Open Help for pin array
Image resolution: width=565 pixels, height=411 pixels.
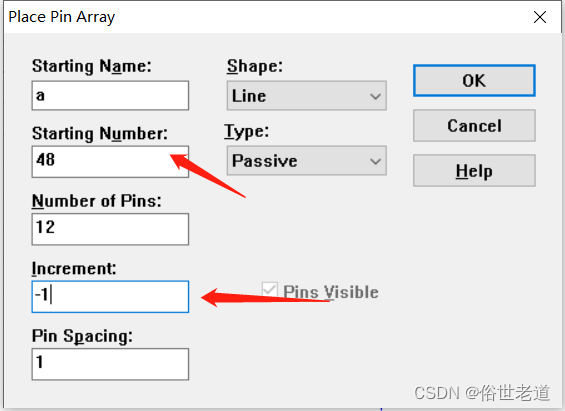(474, 171)
